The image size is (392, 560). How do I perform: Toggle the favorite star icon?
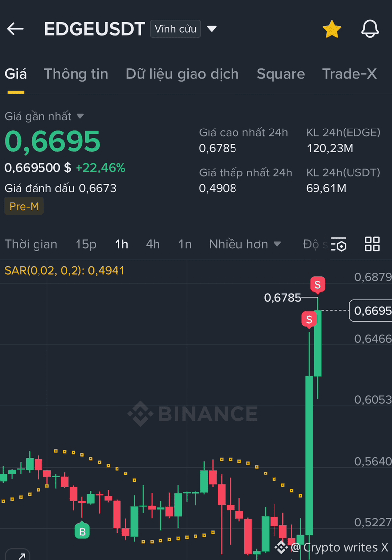click(x=332, y=29)
